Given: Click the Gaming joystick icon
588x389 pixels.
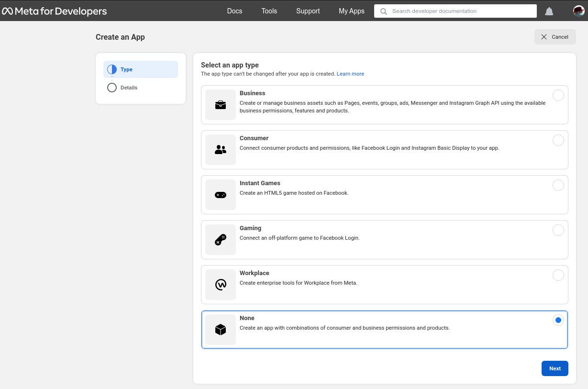Looking at the screenshot, I should coord(221,240).
